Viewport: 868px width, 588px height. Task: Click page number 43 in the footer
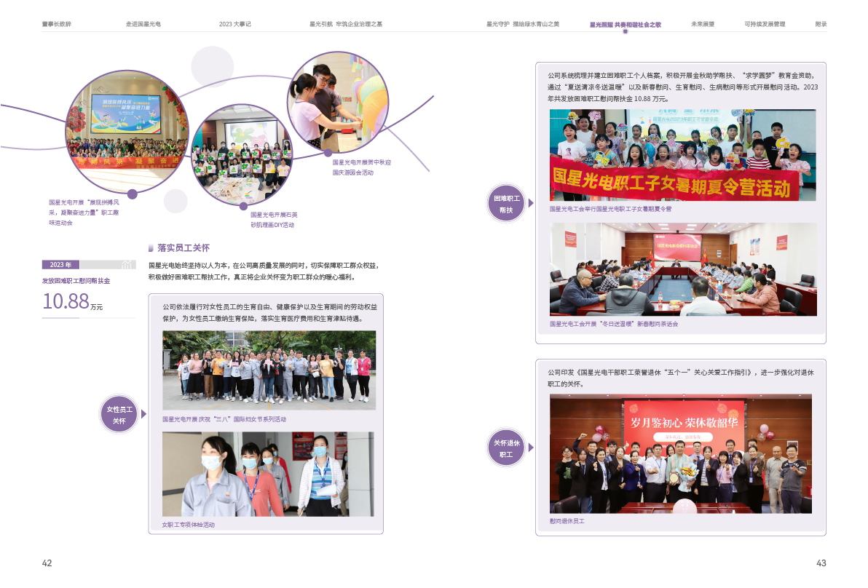(x=821, y=563)
